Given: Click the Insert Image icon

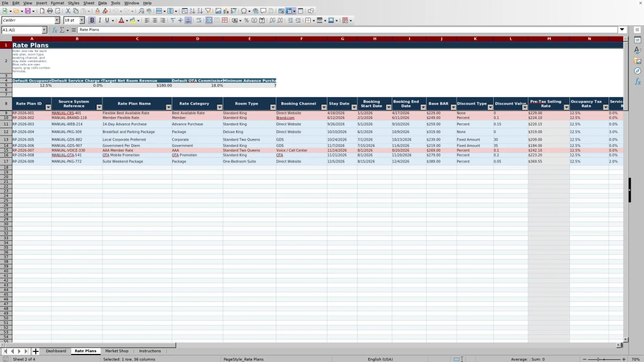Looking at the screenshot, I should click(x=218, y=11).
